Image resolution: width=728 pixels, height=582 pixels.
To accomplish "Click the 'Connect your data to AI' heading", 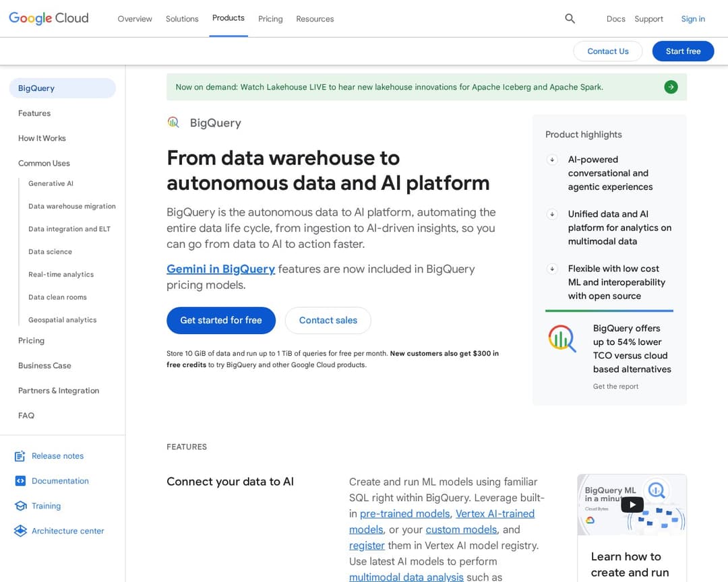I will (x=230, y=482).
